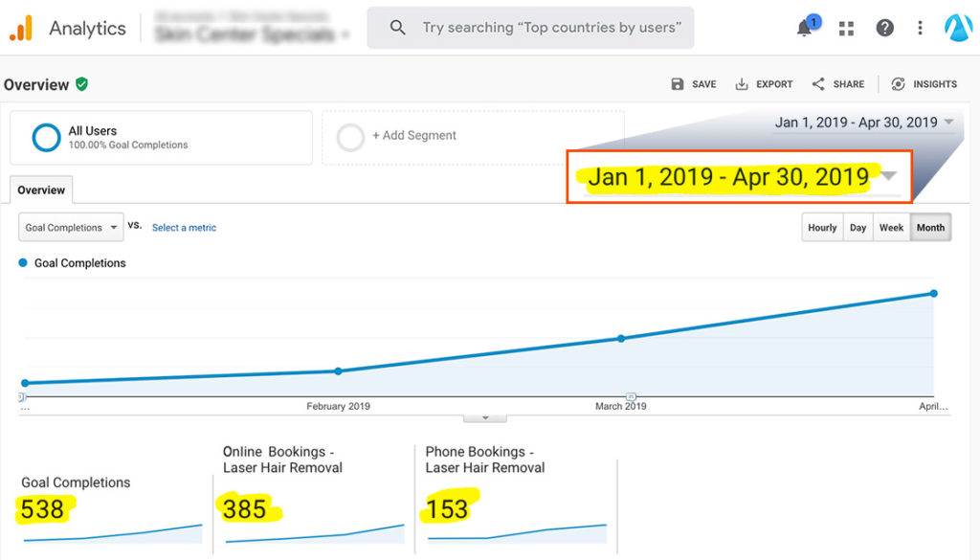Toggle Month granularity for the chart
This screenshot has width=980, height=560.
coord(929,227)
